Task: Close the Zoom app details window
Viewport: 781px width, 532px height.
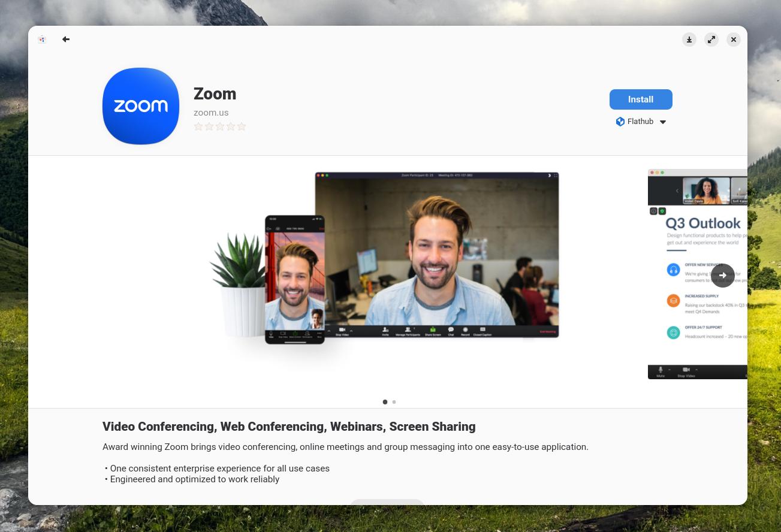Action: click(x=734, y=40)
